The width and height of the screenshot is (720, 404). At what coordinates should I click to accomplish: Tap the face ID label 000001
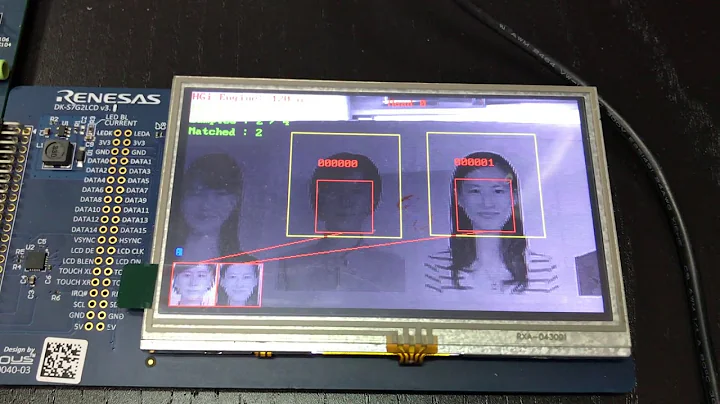(474, 162)
